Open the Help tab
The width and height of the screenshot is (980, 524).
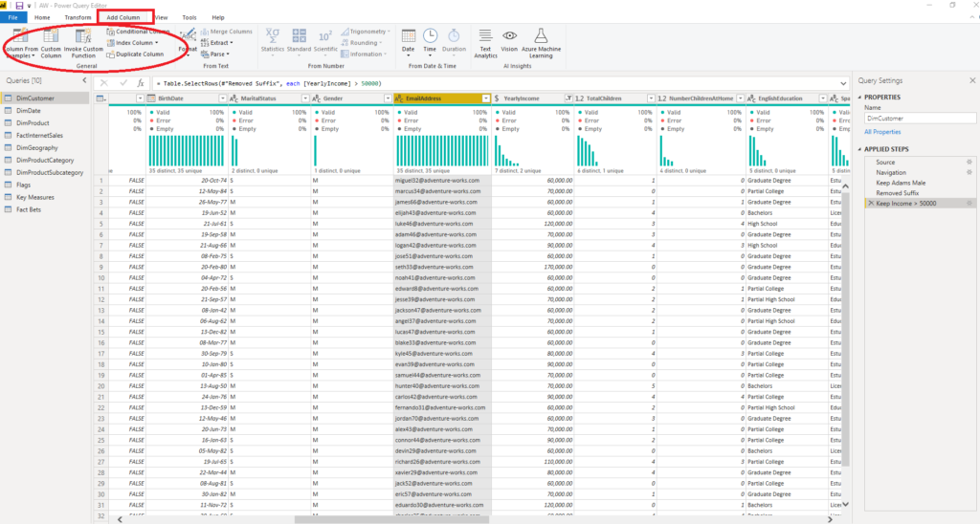click(x=218, y=17)
